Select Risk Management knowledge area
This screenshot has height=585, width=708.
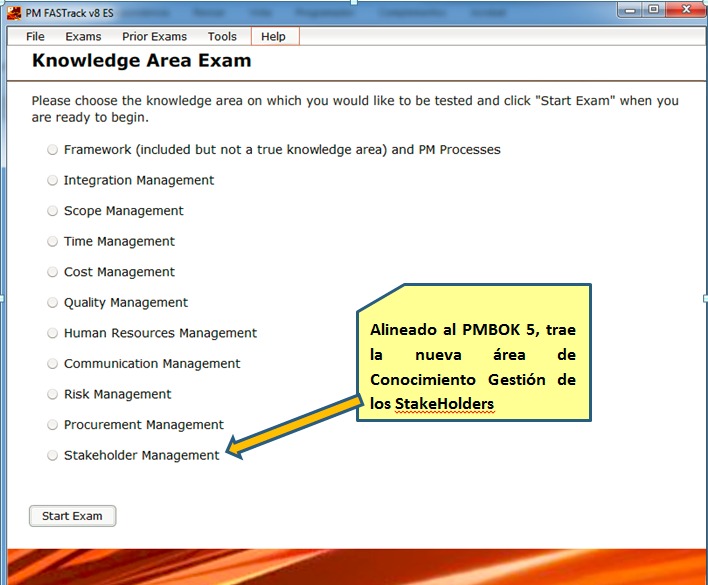click(x=52, y=394)
